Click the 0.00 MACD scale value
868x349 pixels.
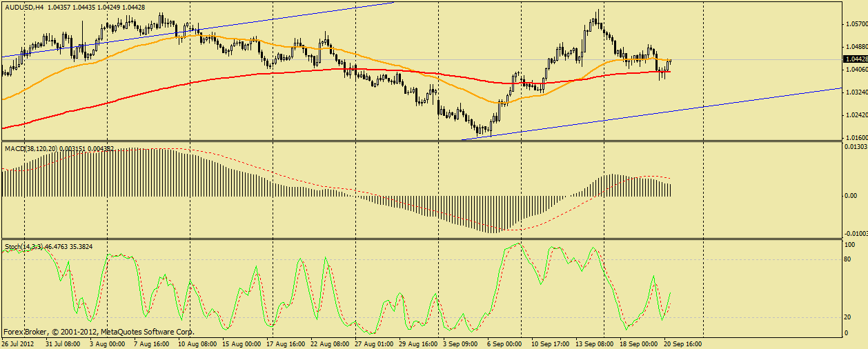(x=850, y=196)
